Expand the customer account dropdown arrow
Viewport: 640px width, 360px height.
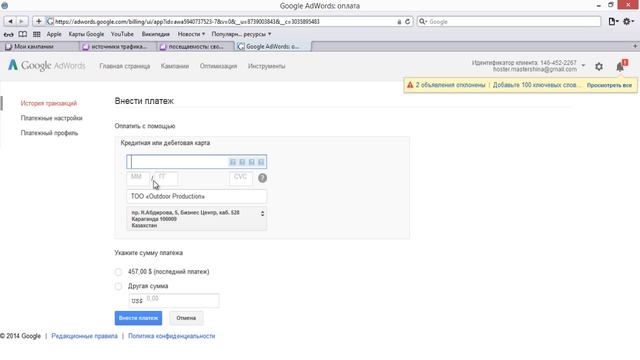[583, 66]
